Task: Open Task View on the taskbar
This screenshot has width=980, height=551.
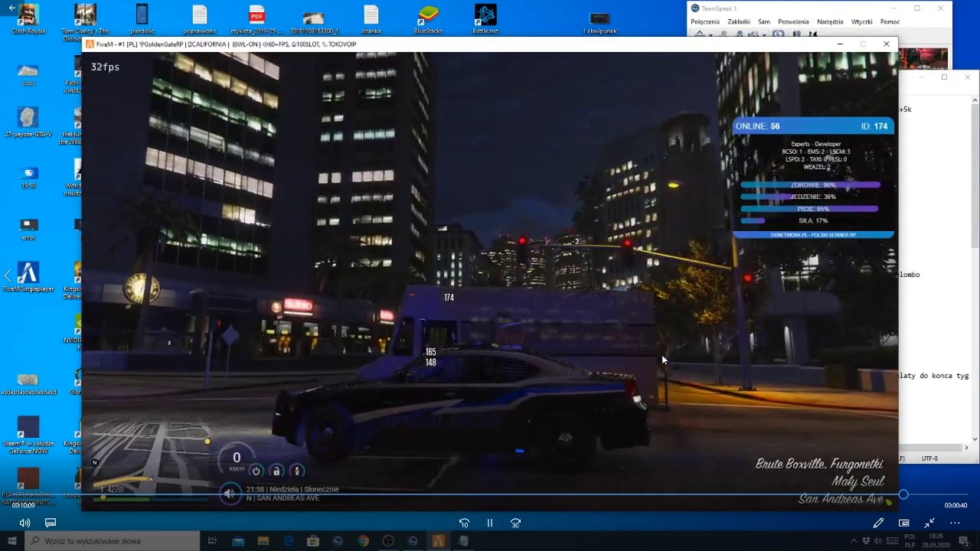Action: [x=213, y=541]
